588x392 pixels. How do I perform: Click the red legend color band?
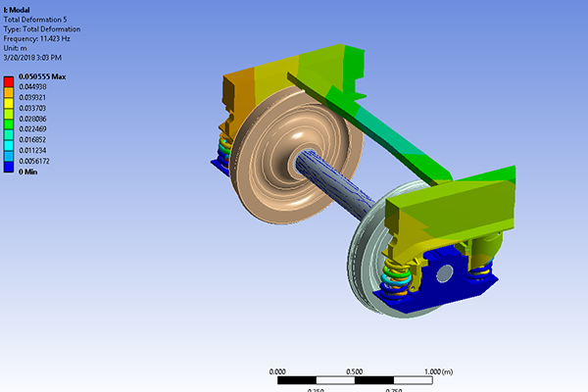tap(9, 81)
